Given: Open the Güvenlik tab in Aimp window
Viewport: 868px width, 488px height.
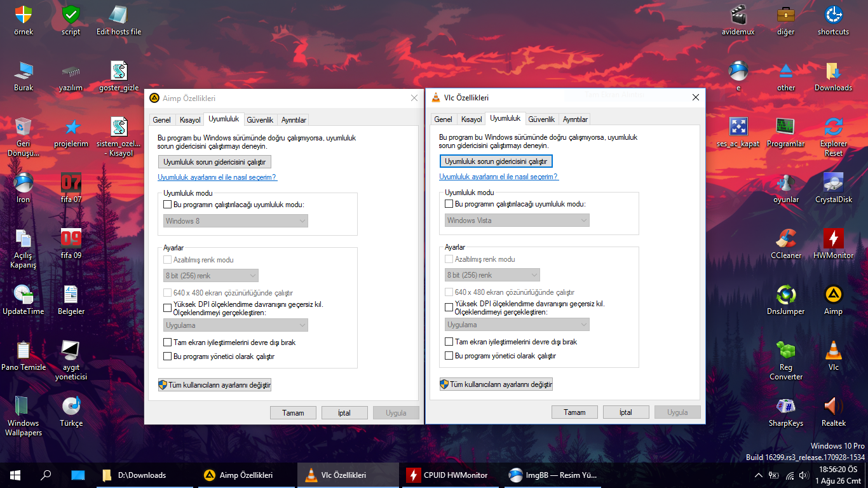Looking at the screenshot, I should (260, 120).
